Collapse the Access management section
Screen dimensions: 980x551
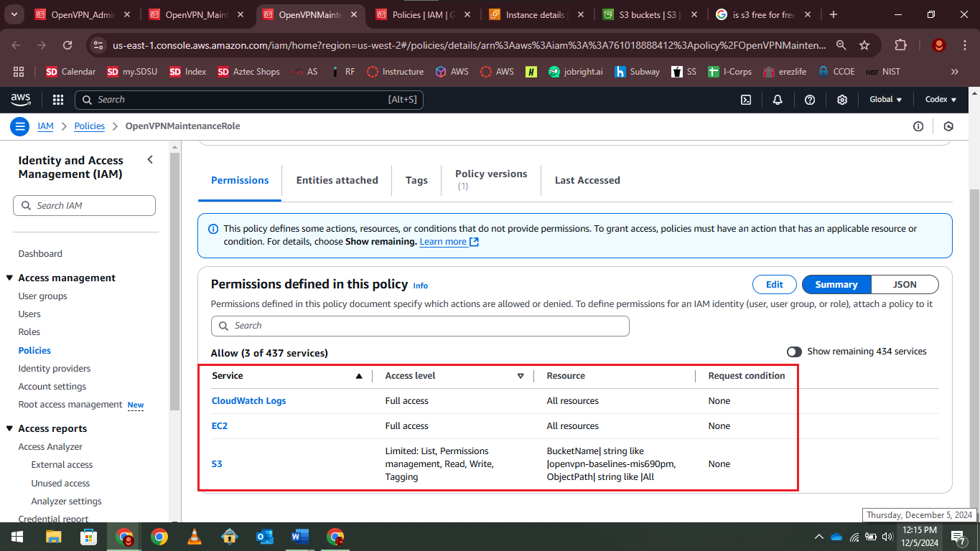pos(10,278)
